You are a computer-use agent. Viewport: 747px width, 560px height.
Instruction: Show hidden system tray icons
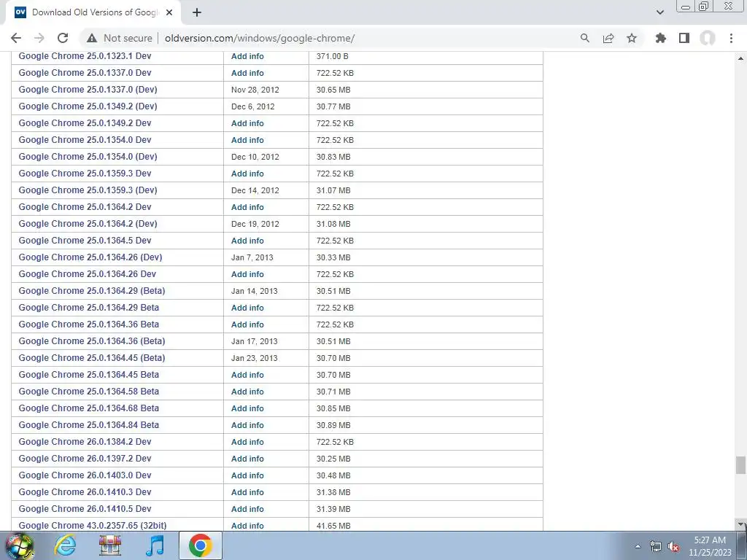(x=638, y=547)
